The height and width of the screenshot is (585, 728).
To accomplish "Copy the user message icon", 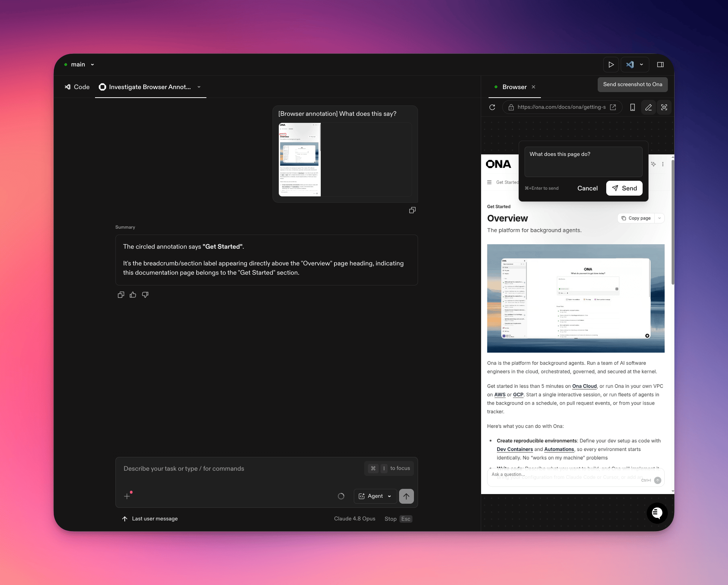I will click(x=412, y=210).
